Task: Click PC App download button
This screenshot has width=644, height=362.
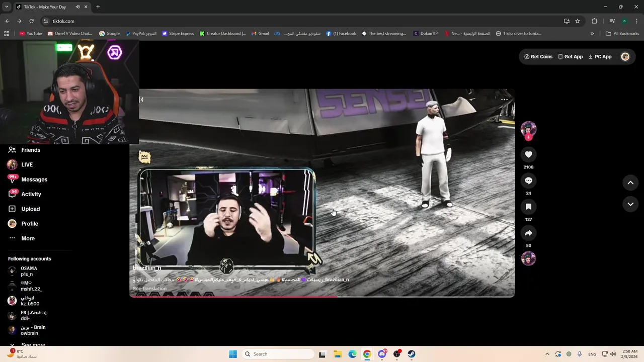Action: pos(600,57)
